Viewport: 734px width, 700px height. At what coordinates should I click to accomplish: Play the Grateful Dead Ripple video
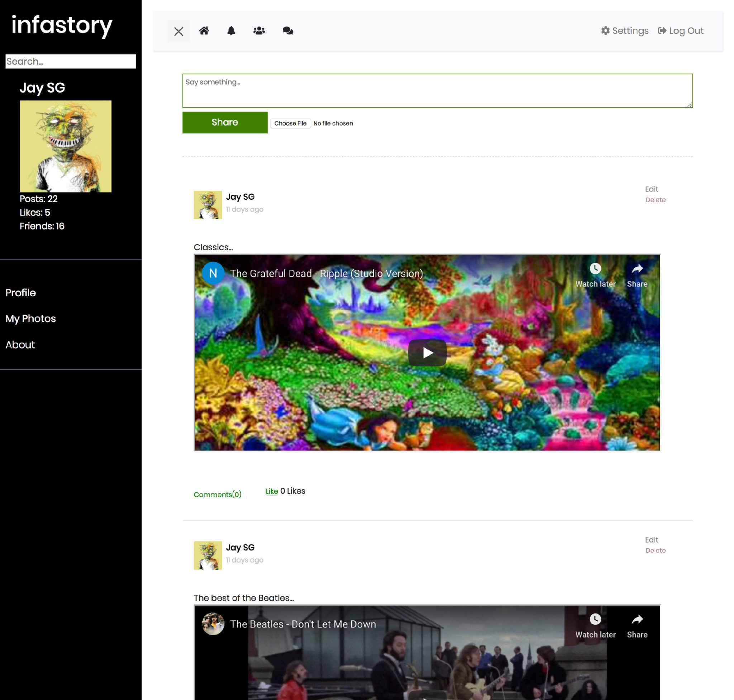point(427,353)
